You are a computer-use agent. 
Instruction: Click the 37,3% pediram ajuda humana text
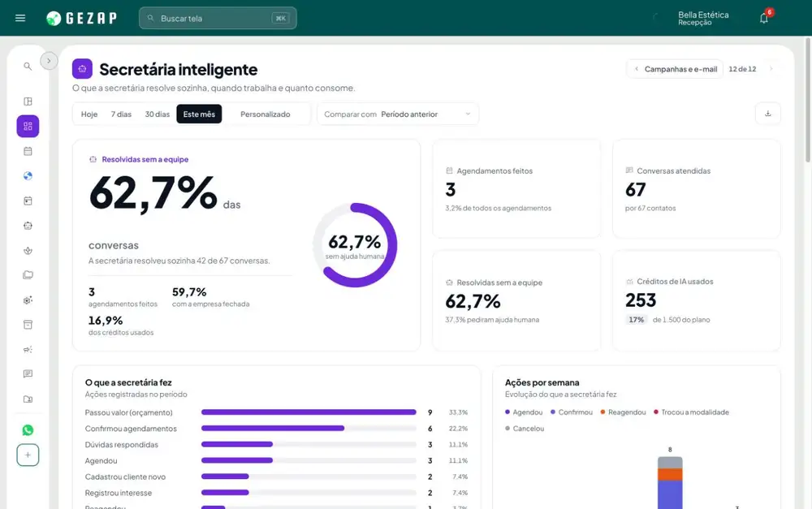point(492,320)
